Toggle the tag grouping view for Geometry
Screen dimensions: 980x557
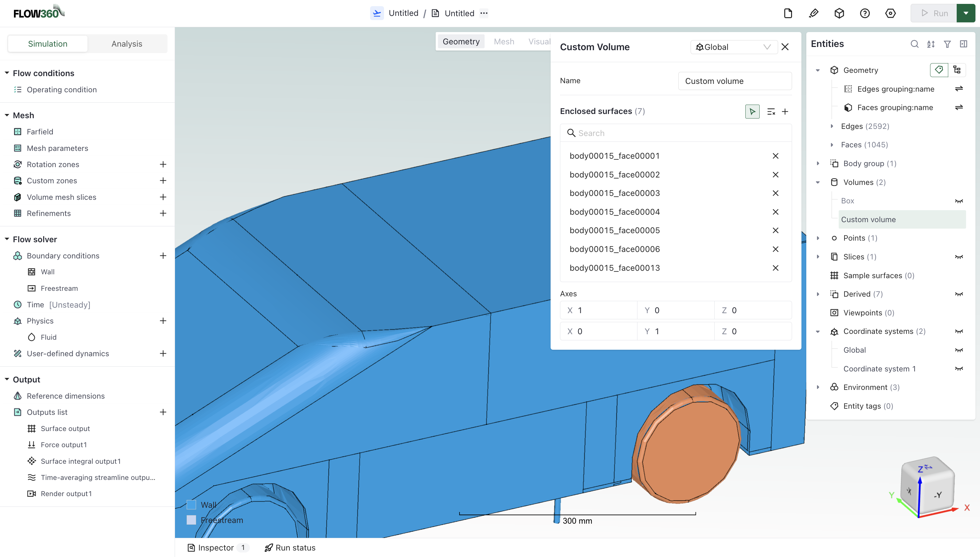coord(939,70)
